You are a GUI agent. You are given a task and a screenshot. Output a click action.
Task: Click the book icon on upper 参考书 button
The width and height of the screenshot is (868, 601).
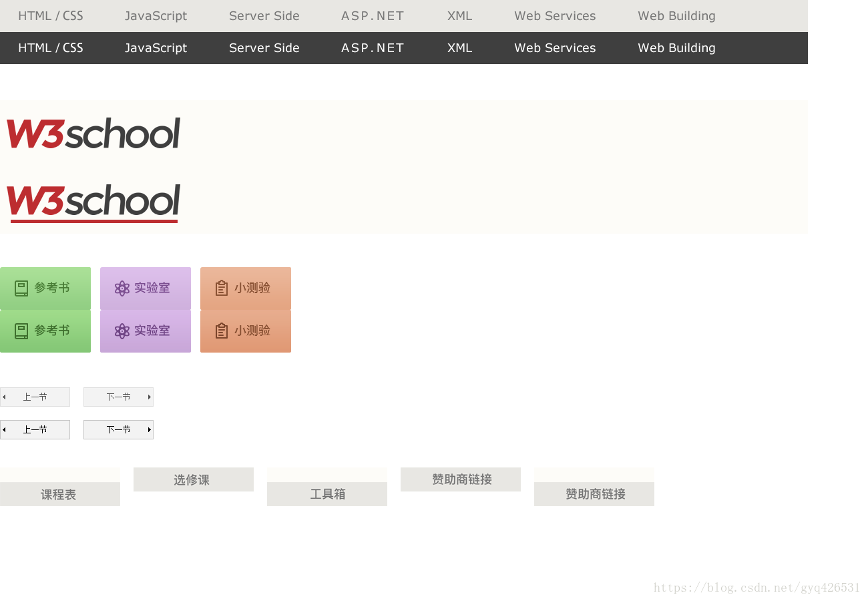[x=21, y=288]
